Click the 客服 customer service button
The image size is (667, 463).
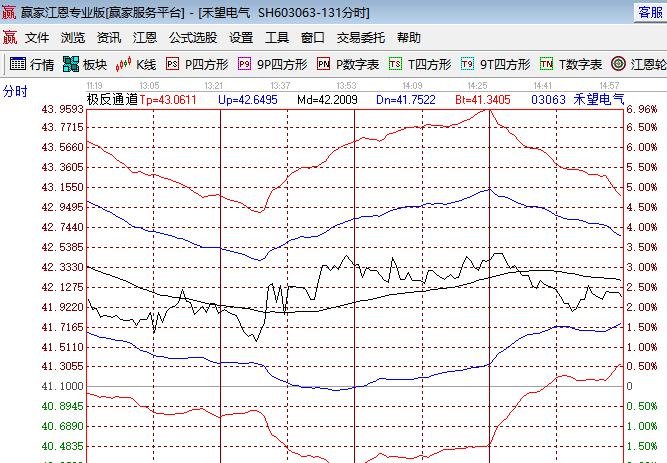650,12
